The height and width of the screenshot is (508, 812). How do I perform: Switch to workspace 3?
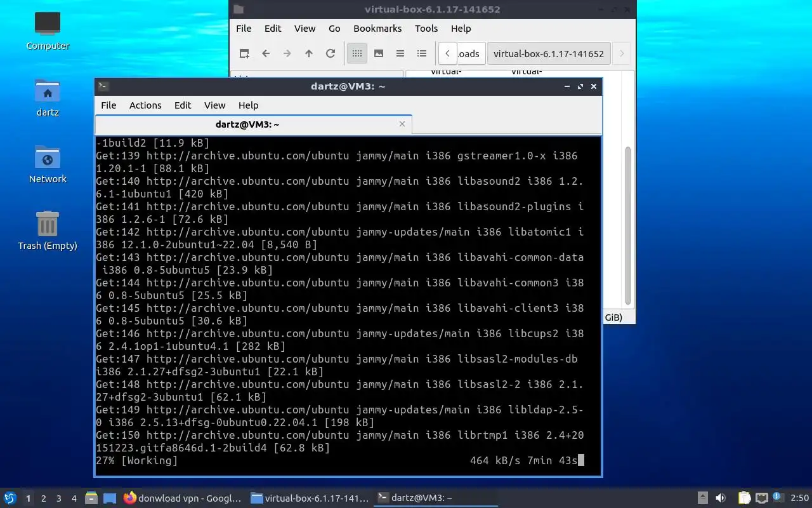(58, 498)
